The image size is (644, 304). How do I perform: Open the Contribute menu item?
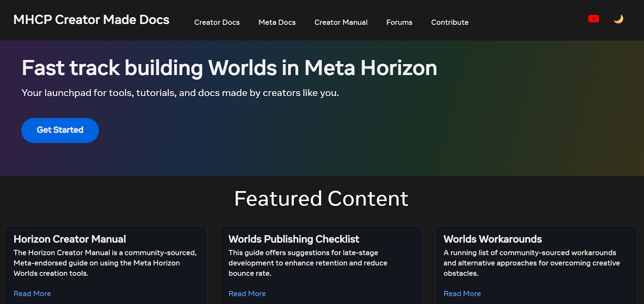pyautogui.click(x=450, y=23)
